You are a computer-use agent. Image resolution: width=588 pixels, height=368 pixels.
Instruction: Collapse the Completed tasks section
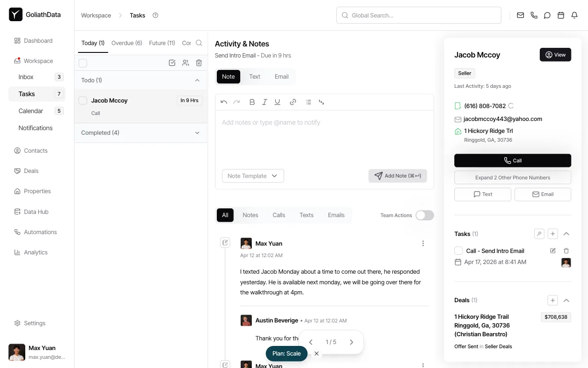pyautogui.click(x=197, y=132)
